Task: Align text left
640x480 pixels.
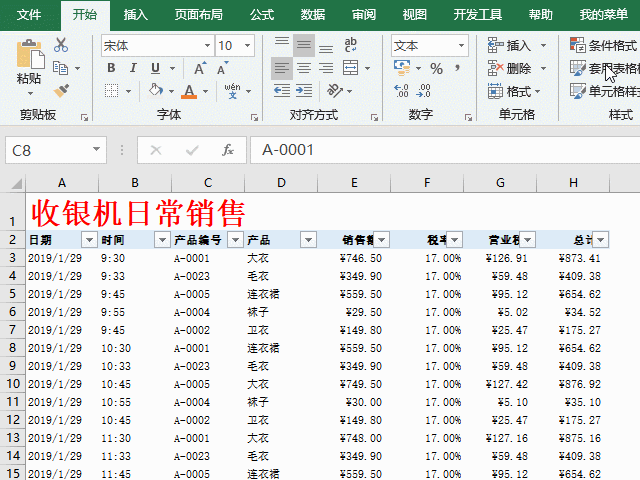Action: [282, 68]
